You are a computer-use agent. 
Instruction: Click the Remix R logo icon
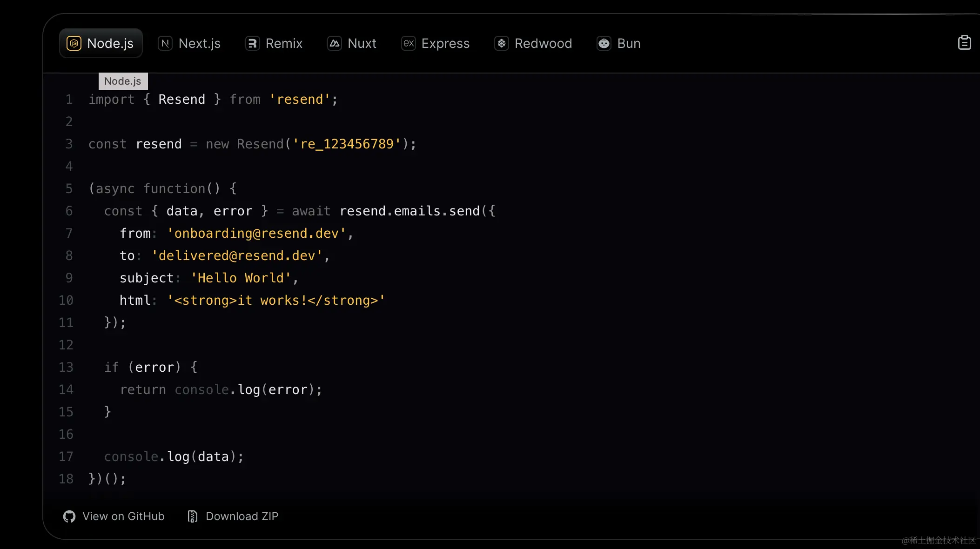pyautogui.click(x=252, y=43)
